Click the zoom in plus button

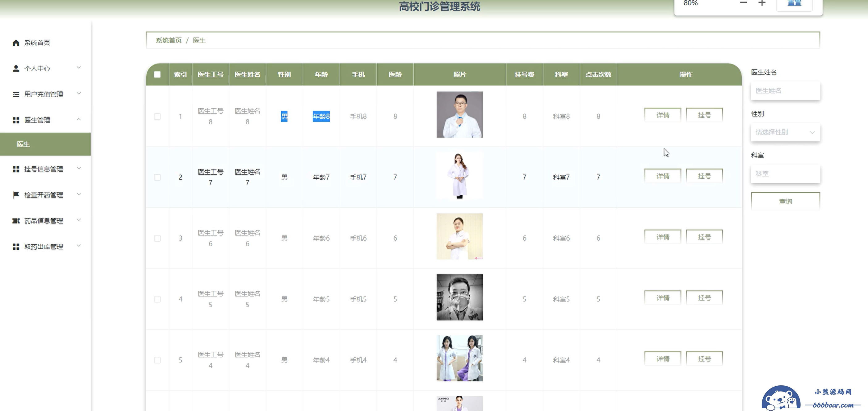762,3
